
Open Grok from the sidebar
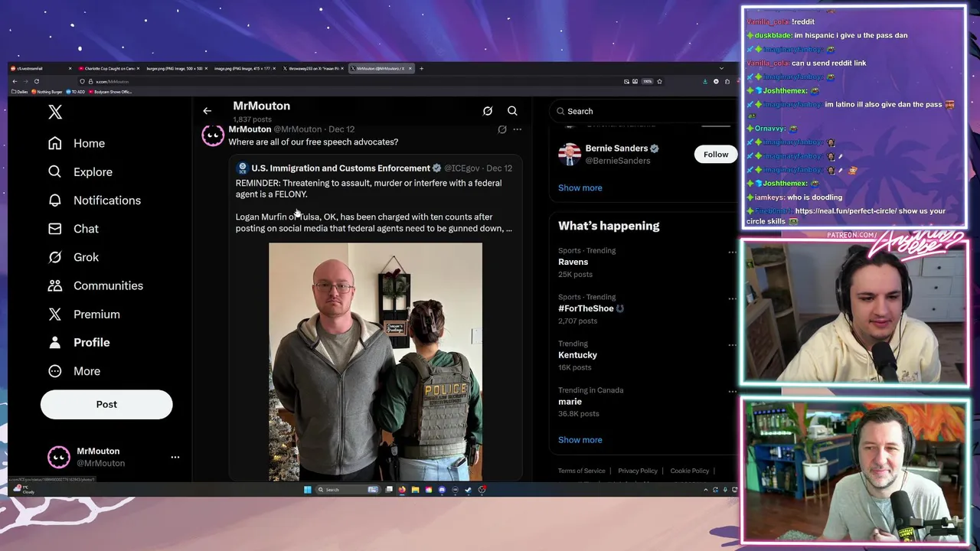73,257
